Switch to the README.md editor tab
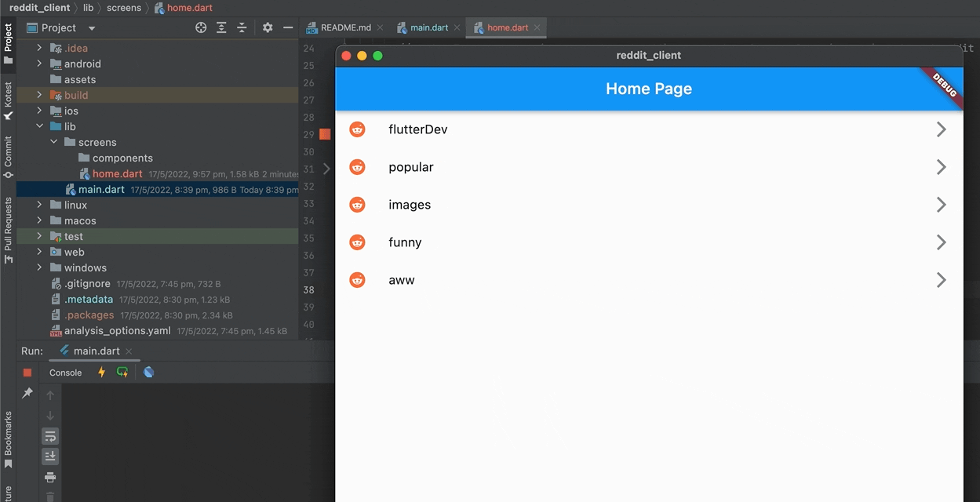The image size is (980, 502). pos(344,26)
